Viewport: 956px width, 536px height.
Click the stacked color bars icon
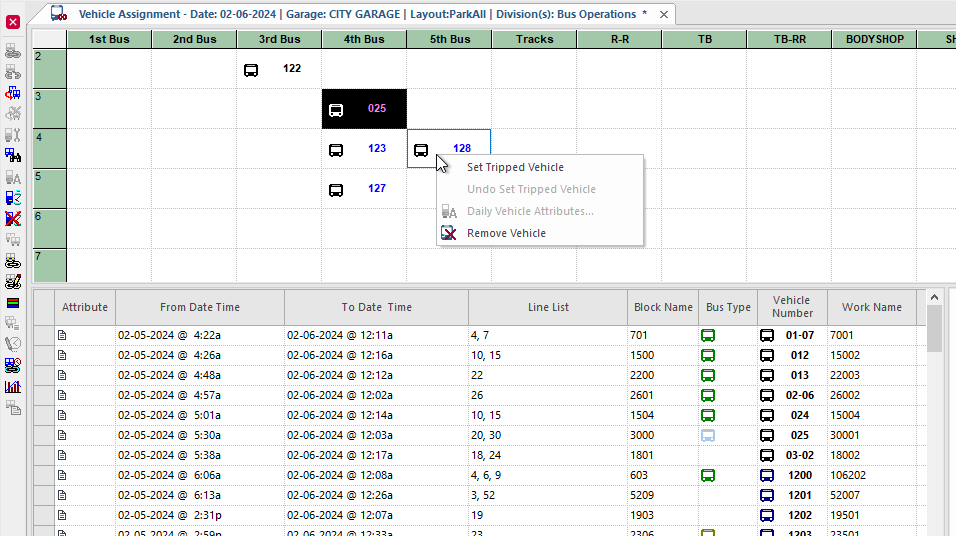click(13, 303)
